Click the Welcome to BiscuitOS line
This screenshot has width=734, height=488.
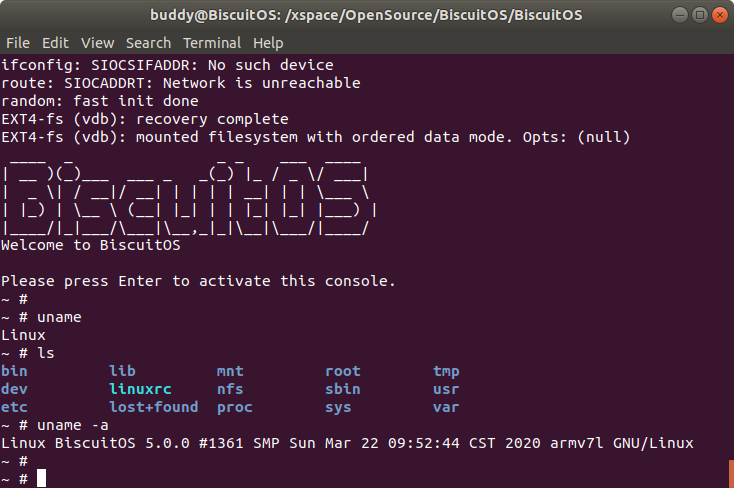tap(91, 245)
